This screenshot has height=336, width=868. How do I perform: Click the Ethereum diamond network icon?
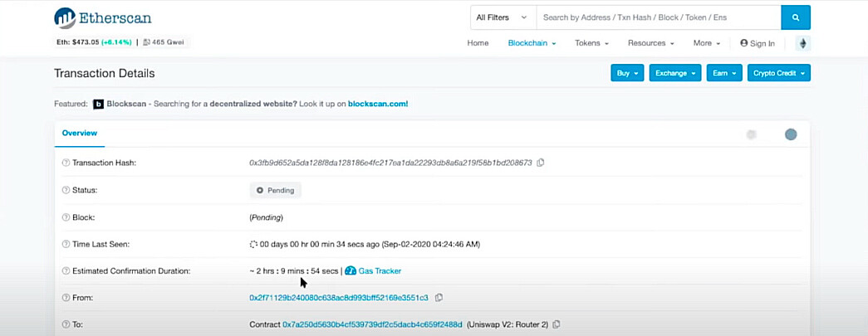802,43
